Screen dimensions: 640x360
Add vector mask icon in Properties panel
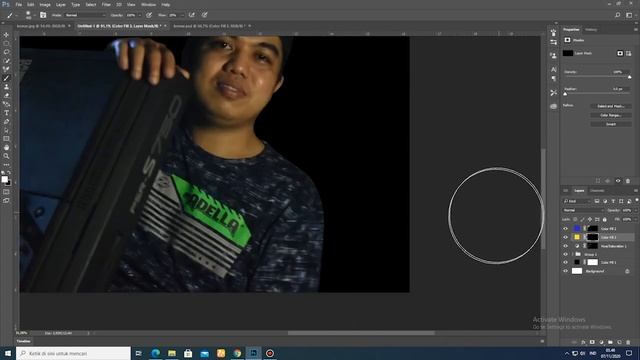pyautogui.click(x=628, y=53)
